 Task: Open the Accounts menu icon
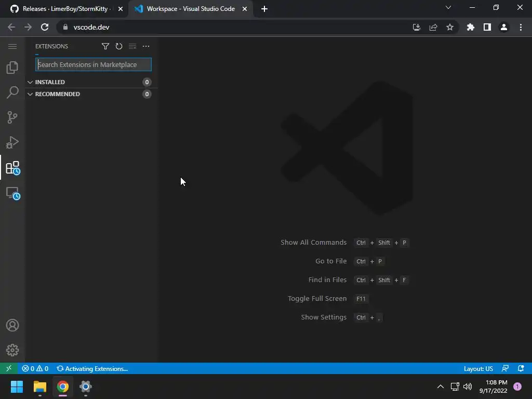tap(12, 325)
